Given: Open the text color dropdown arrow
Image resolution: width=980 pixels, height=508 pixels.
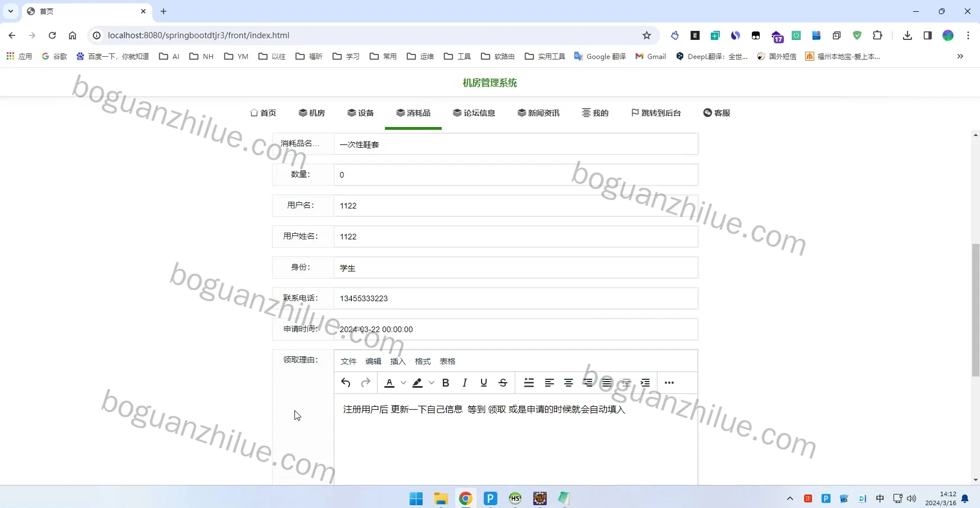Looking at the screenshot, I should coord(403,383).
